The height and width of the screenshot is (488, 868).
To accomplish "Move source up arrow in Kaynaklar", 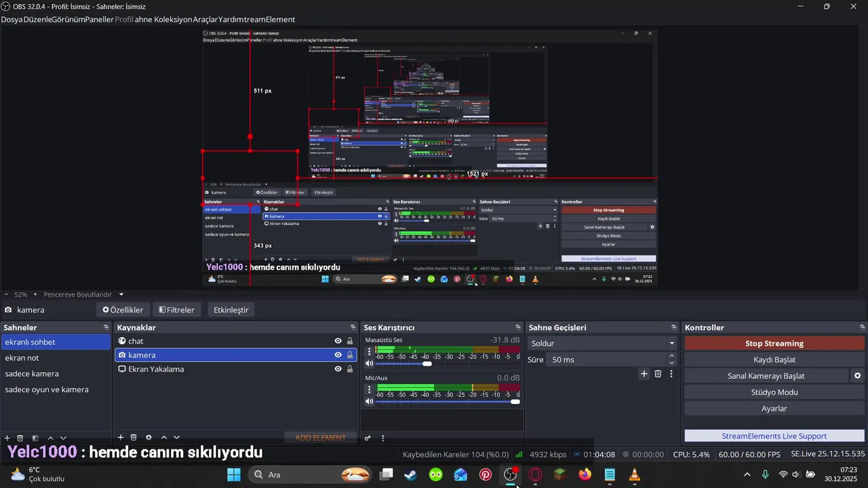I will coord(163,438).
